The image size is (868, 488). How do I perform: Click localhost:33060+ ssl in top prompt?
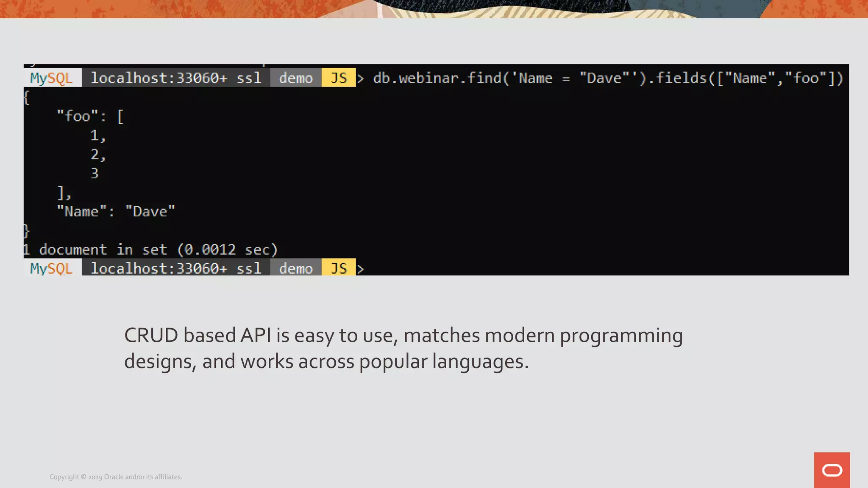click(176, 78)
